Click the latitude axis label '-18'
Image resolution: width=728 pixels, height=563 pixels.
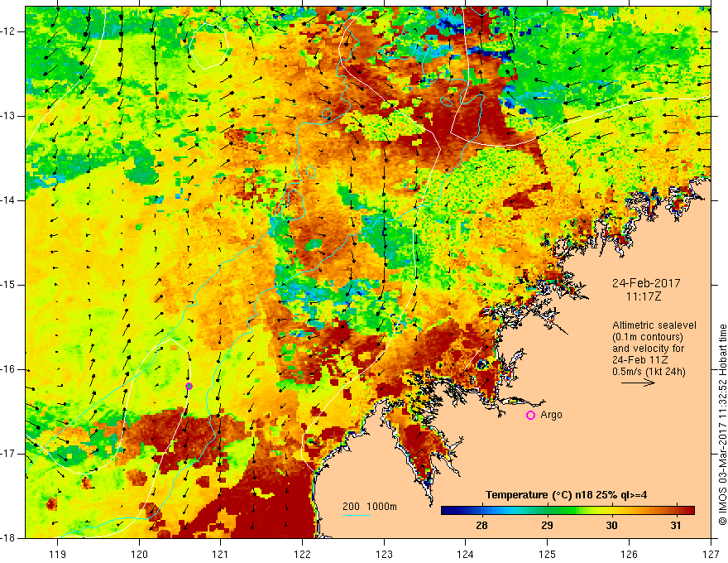(x=9, y=538)
